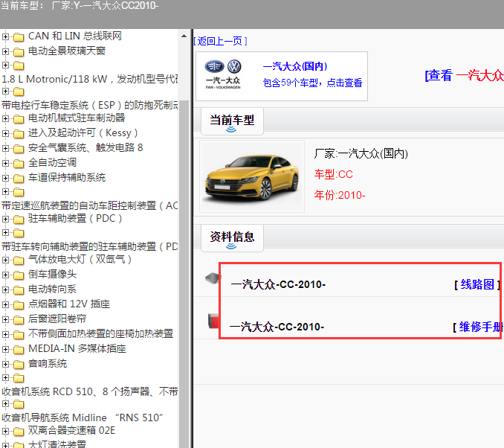
Task: Open folder icon above 收音机系统 RCD 510
Action: tap(19, 378)
